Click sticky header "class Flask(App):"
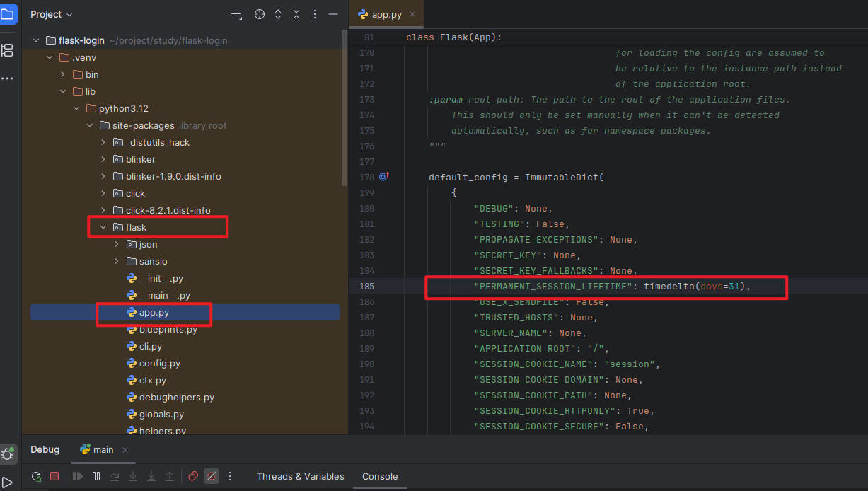Screen dimensions: 868x491 (453, 37)
